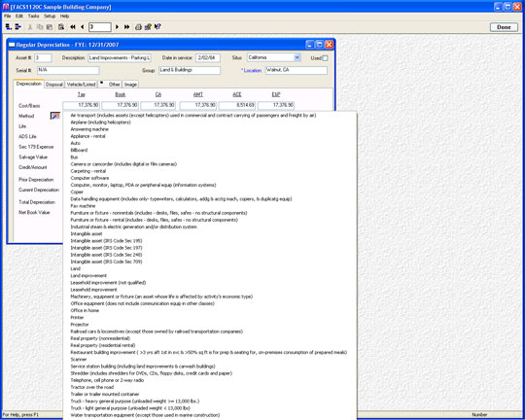This screenshot has width=525, height=420.
Task: Click the question mark help topics icon
Action: tap(148, 27)
